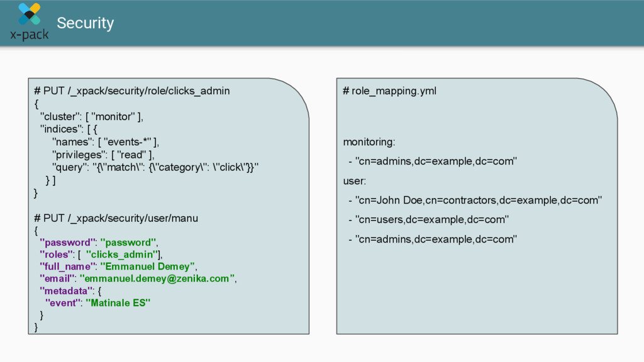Click cn=admins entry under user

click(x=433, y=239)
